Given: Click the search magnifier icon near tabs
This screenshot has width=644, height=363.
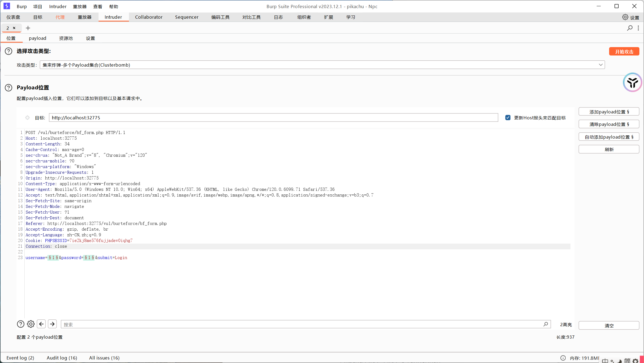Looking at the screenshot, I should (x=630, y=28).
